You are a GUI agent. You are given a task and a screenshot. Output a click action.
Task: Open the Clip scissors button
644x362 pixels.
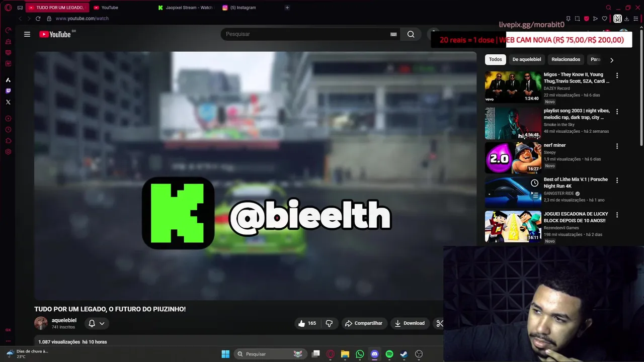(440, 323)
